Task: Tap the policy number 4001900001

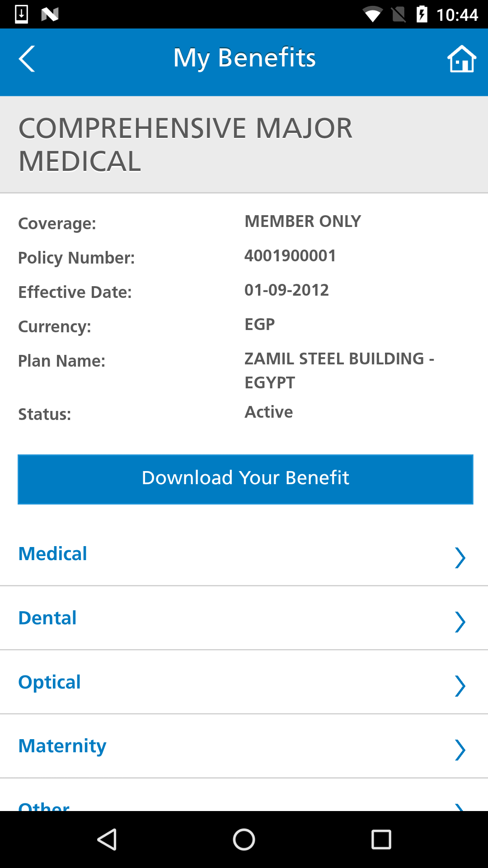Action: click(x=290, y=256)
